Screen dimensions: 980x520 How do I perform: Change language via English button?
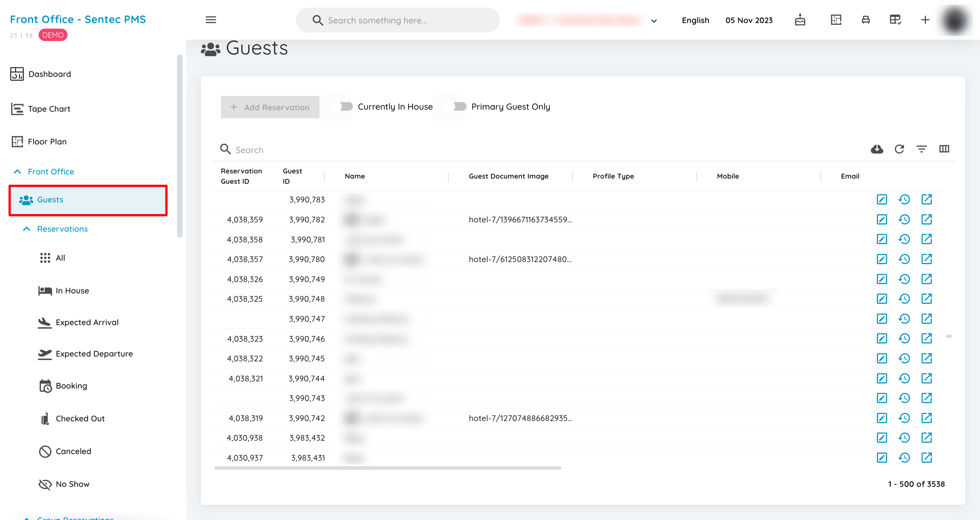(695, 20)
